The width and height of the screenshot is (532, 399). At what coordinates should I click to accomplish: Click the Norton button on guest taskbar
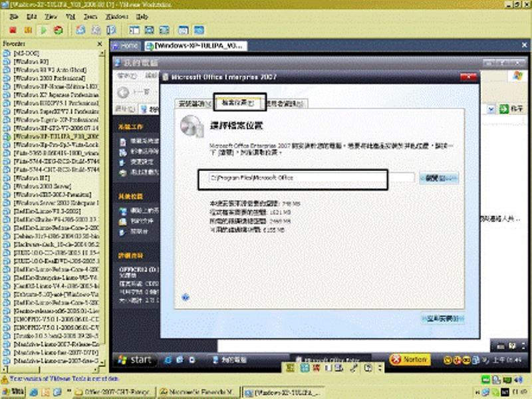point(410,359)
